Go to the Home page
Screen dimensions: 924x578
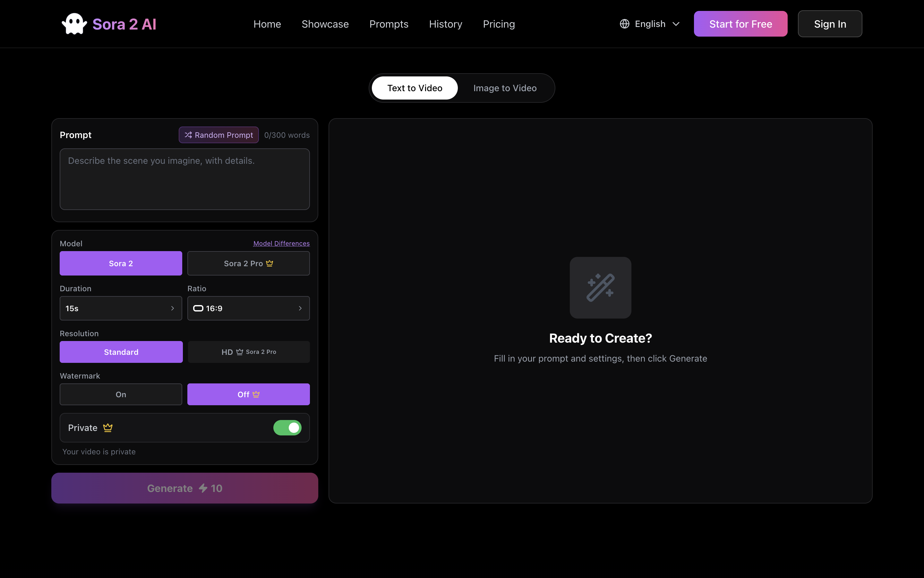[x=267, y=24]
